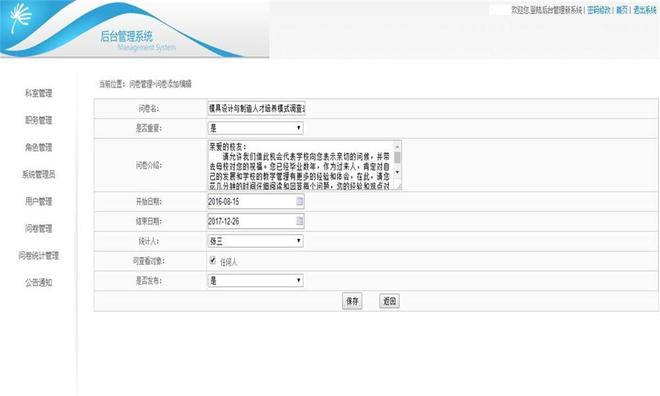Screen dimensions: 660x396
Task: Click the 返回 button
Action: click(x=389, y=301)
